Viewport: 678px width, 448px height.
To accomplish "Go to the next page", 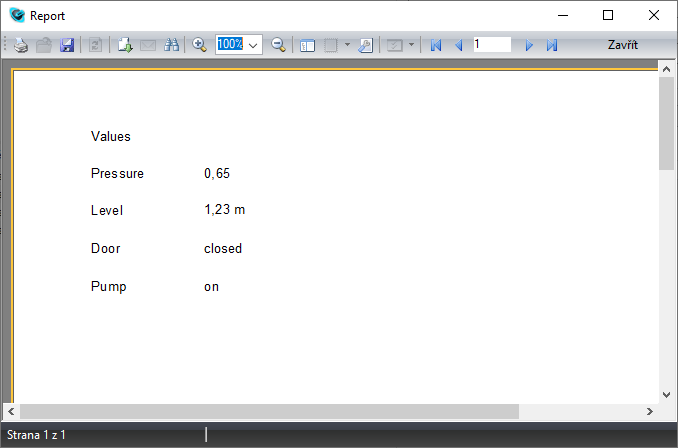I will (529, 45).
